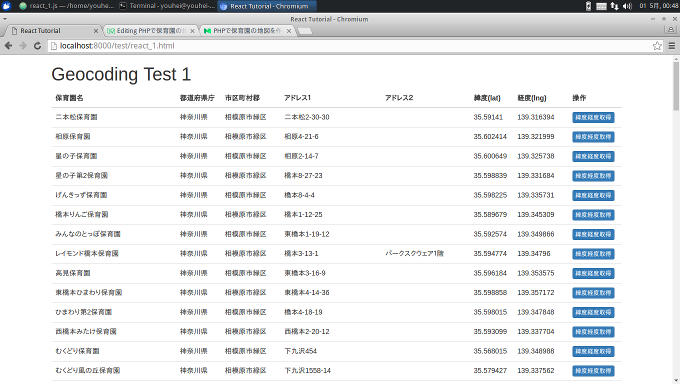Screen dimensions: 680x384
Task: Close the Editing PHP tab
Action: [192, 31]
